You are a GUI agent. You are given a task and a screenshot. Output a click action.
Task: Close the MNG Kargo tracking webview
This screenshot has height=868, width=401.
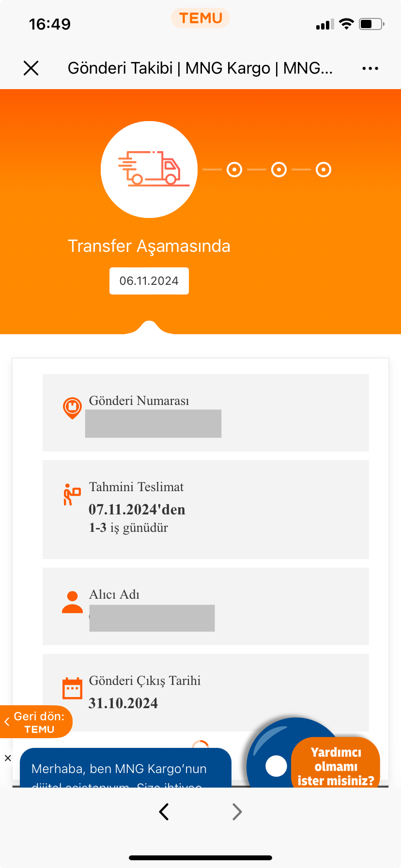tap(31, 68)
